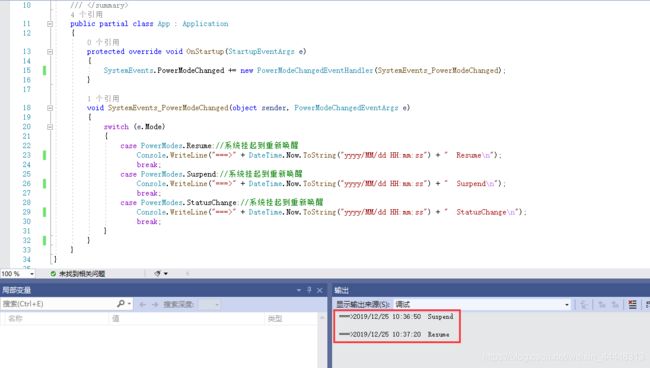Click the Locals list scrollbar up arrow
Viewport: 650px width, 368px height.
(322, 318)
